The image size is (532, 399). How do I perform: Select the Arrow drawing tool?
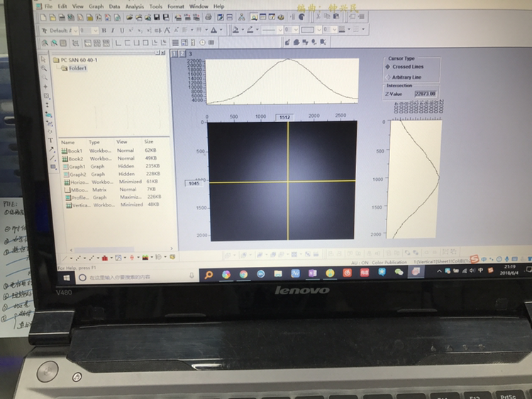(x=52, y=149)
